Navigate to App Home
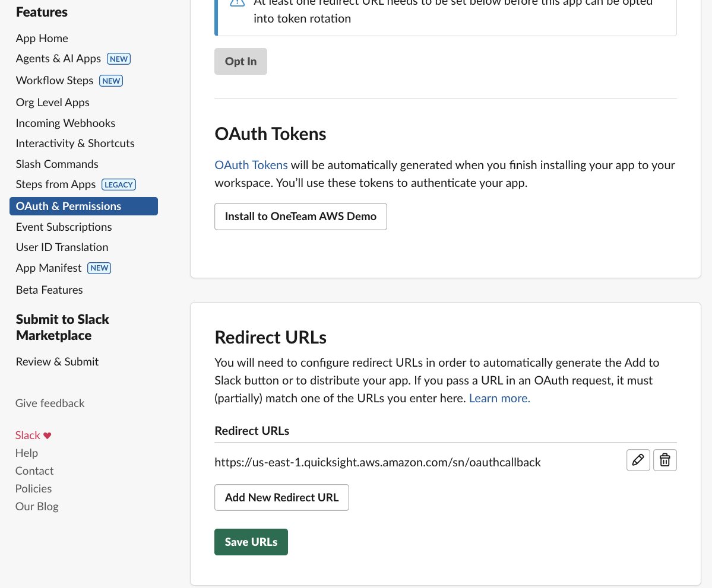The height and width of the screenshot is (588, 712). [x=42, y=38]
